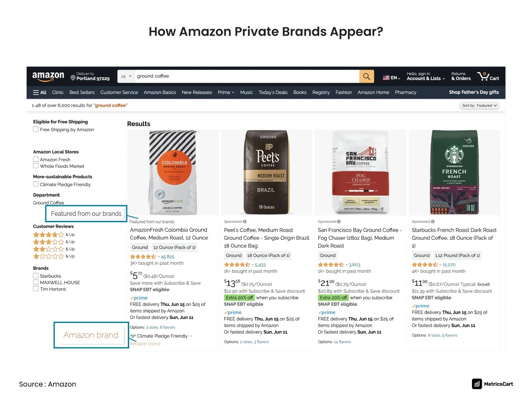Viewport: 532px width, 408px height.
Task: Select Today's Deals in the navigation
Action: [273, 92]
